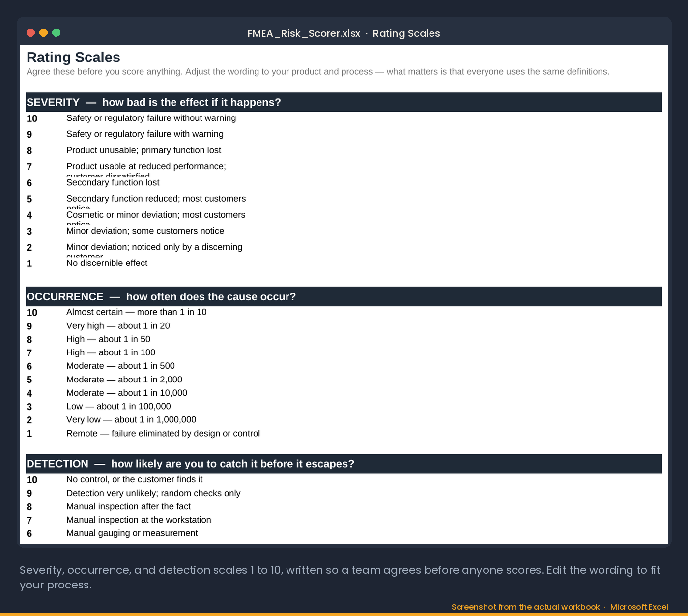Screen dimensions: 688x616
Task: Click 'Cosmetic or minor deviation' cell
Action: (156, 215)
